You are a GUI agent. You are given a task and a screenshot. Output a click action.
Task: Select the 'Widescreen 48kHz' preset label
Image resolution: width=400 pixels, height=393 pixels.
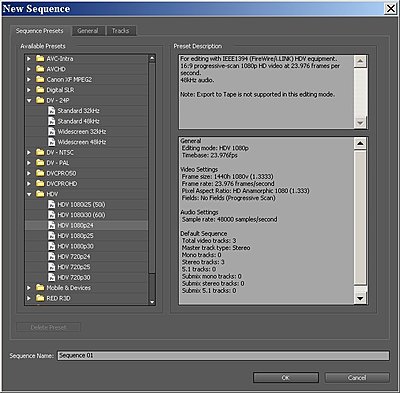tap(82, 142)
